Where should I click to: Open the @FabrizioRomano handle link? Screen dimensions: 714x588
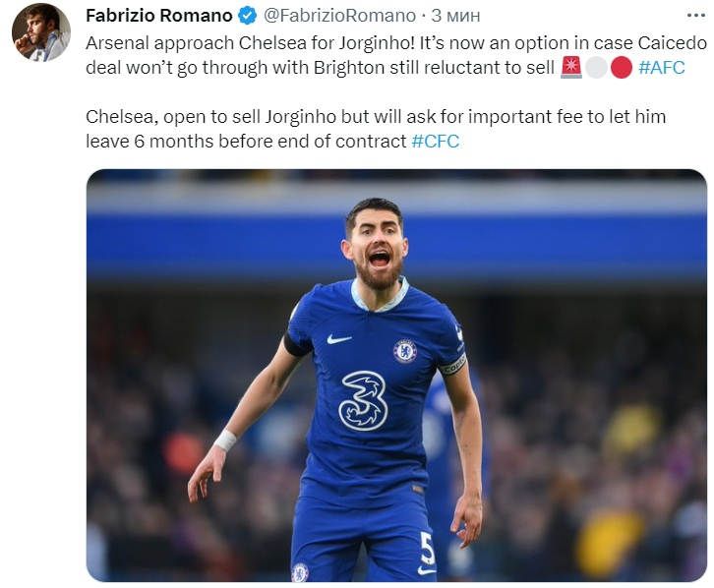coord(339,17)
